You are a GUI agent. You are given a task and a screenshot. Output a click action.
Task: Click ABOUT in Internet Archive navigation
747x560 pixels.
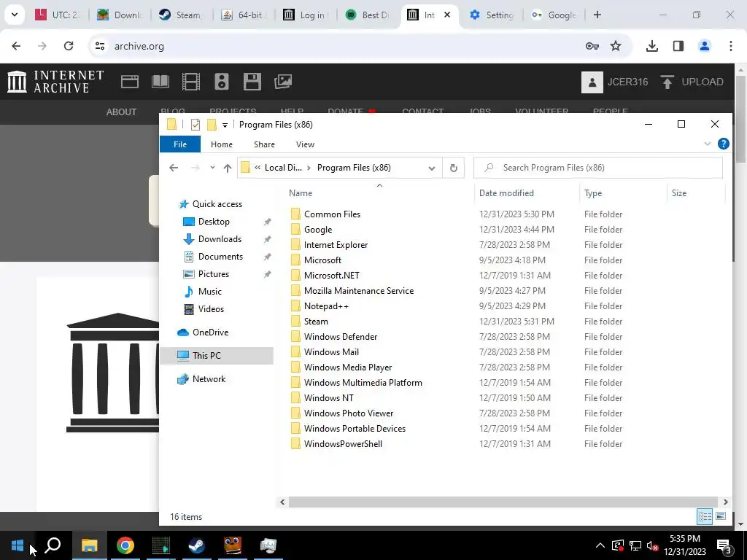tap(121, 112)
